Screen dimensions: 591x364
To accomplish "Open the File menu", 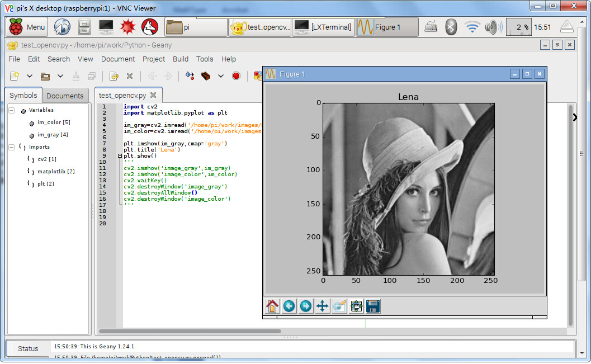I will [15, 59].
